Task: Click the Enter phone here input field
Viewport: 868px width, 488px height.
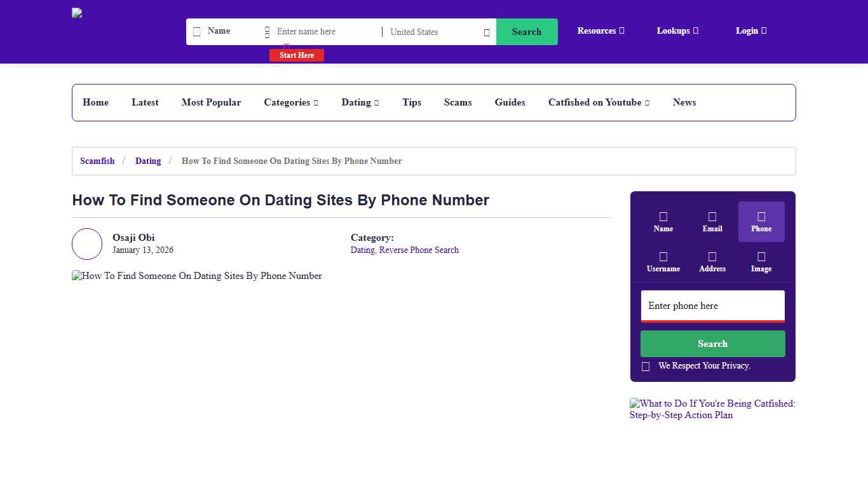Action: click(x=712, y=306)
